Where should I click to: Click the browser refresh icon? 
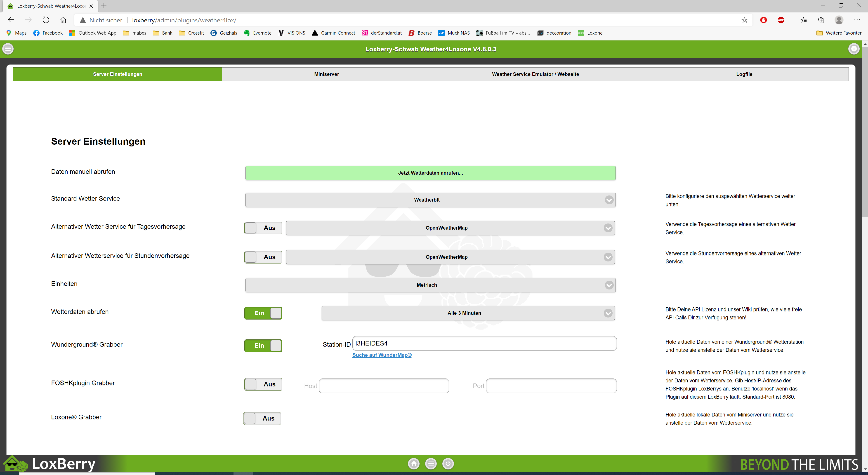46,20
